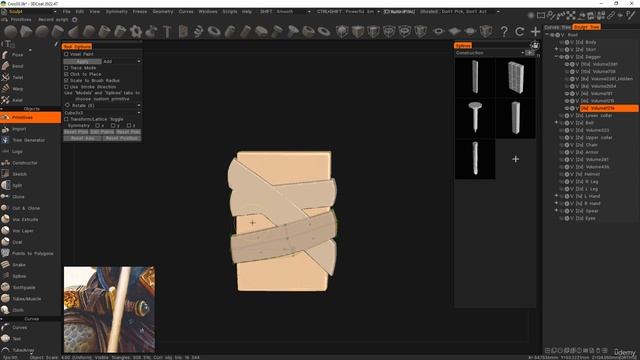Enable symmetry y checkbox

(113, 126)
